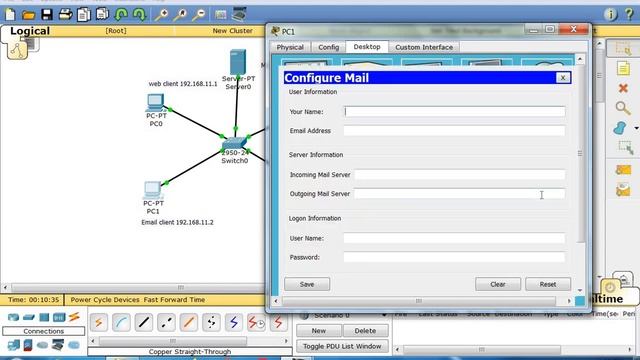Click the Logical workspace navigation icon
This screenshot has height=360, width=640.
[x=17, y=51]
